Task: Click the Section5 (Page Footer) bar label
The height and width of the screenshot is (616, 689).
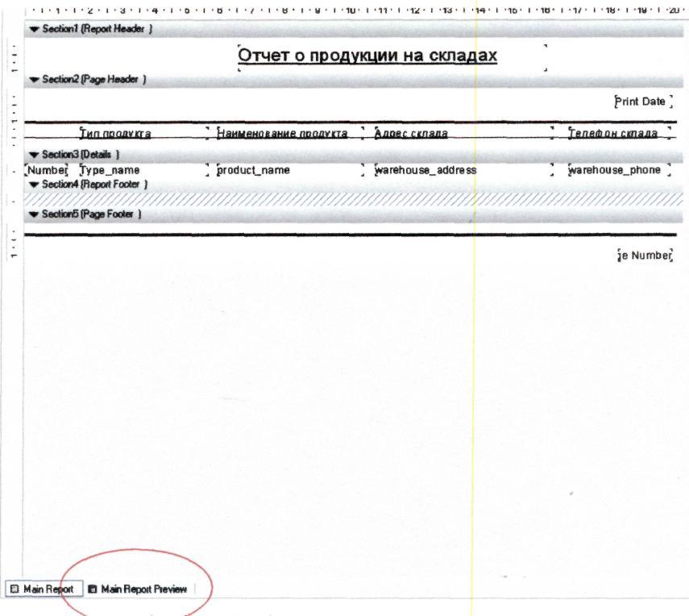Action: coord(91,214)
